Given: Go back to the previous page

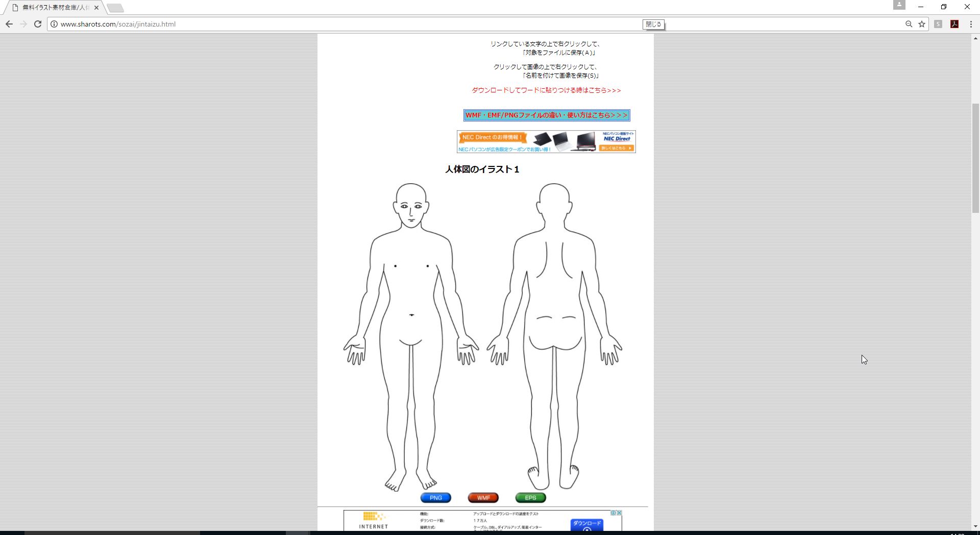Looking at the screenshot, I should pyautogui.click(x=9, y=24).
